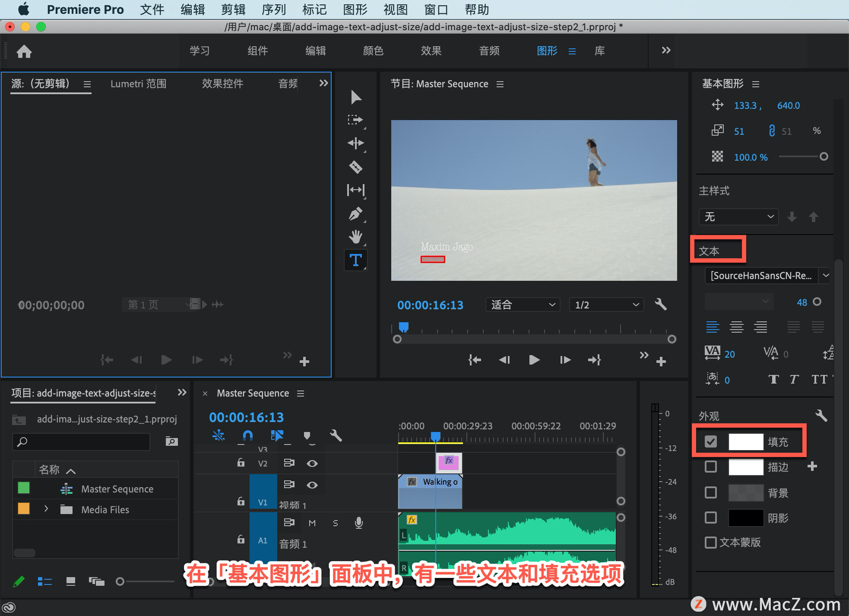Screen dimensions: 849x616
Task: Open the Button Editor in Program Monitor
Action: pyautogui.click(x=661, y=362)
